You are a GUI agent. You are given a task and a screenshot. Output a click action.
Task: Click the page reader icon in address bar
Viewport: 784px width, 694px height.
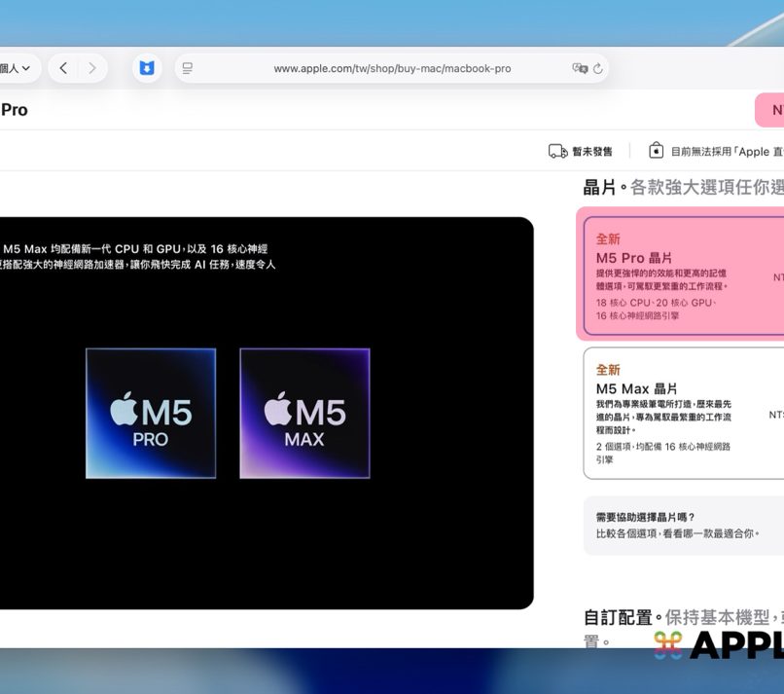tap(188, 68)
